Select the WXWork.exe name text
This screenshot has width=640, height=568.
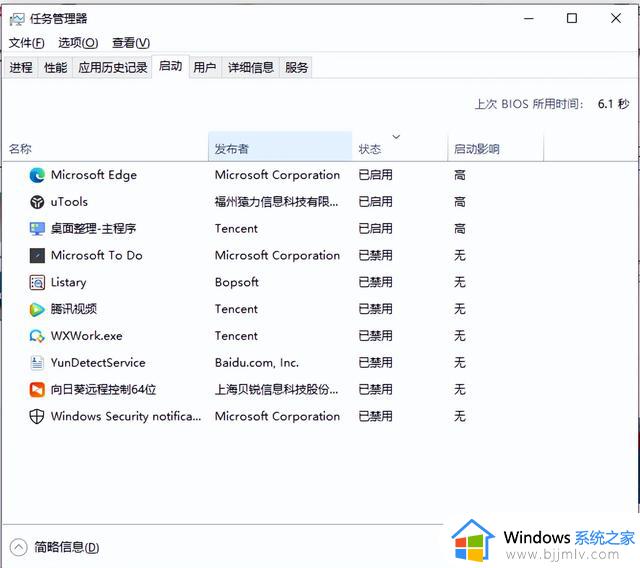pyautogui.click(x=87, y=336)
